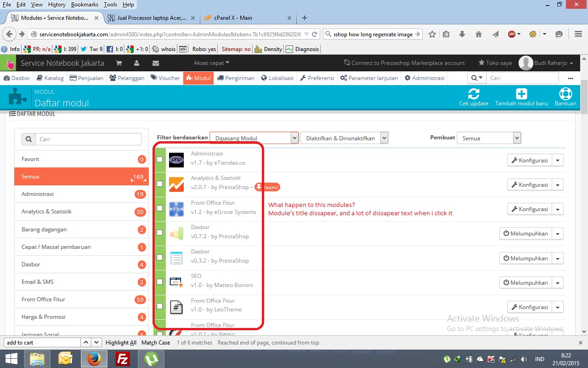Click the whois icon in SEO toolbar

coord(155,49)
